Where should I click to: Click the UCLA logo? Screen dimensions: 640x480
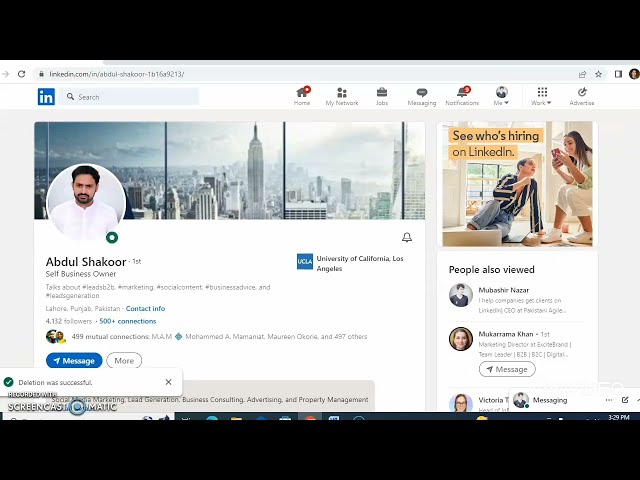305,262
